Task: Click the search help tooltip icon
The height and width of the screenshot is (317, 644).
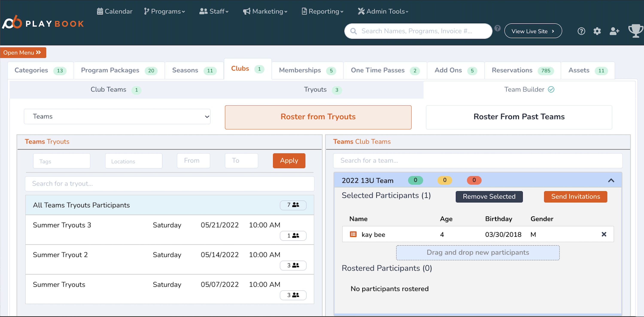Action: 498,28
